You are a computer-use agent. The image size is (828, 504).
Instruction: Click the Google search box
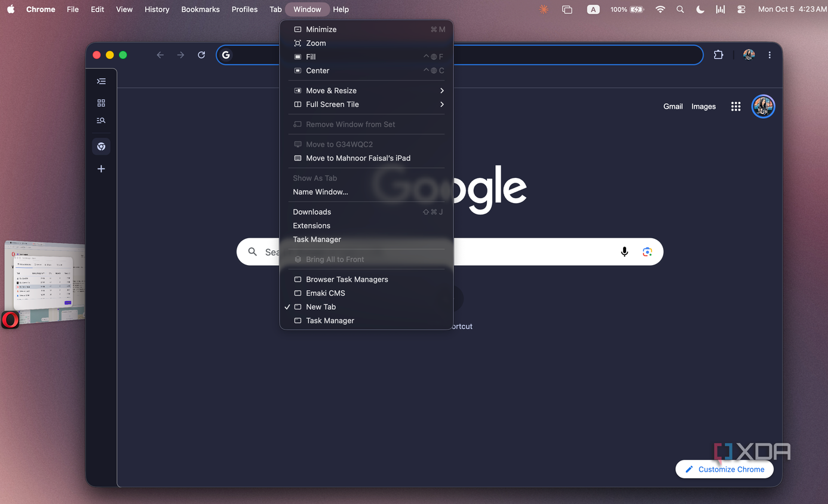pos(450,252)
